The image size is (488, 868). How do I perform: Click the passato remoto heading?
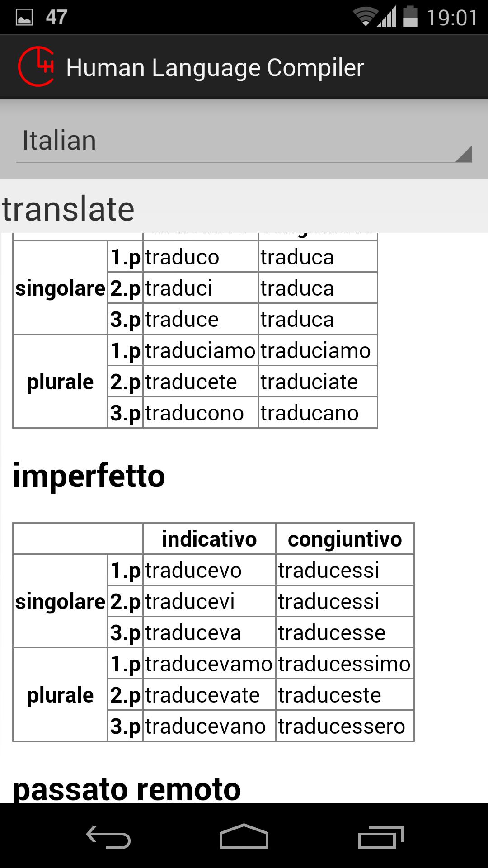127,789
